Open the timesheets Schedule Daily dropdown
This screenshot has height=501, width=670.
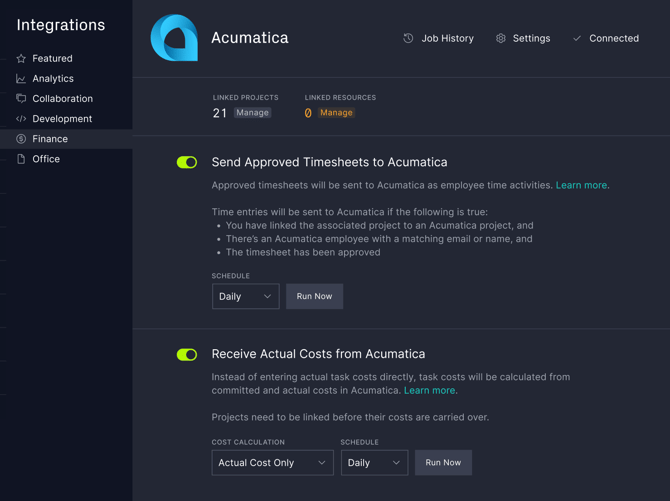pyautogui.click(x=246, y=296)
